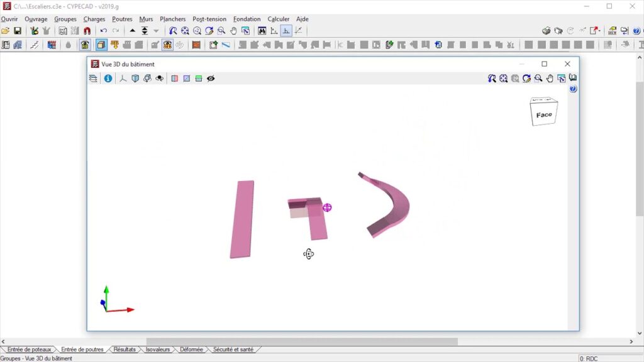Image resolution: width=644 pixels, height=362 pixels.
Task: Open the Planchers menu
Action: click(x=173, y=19)
